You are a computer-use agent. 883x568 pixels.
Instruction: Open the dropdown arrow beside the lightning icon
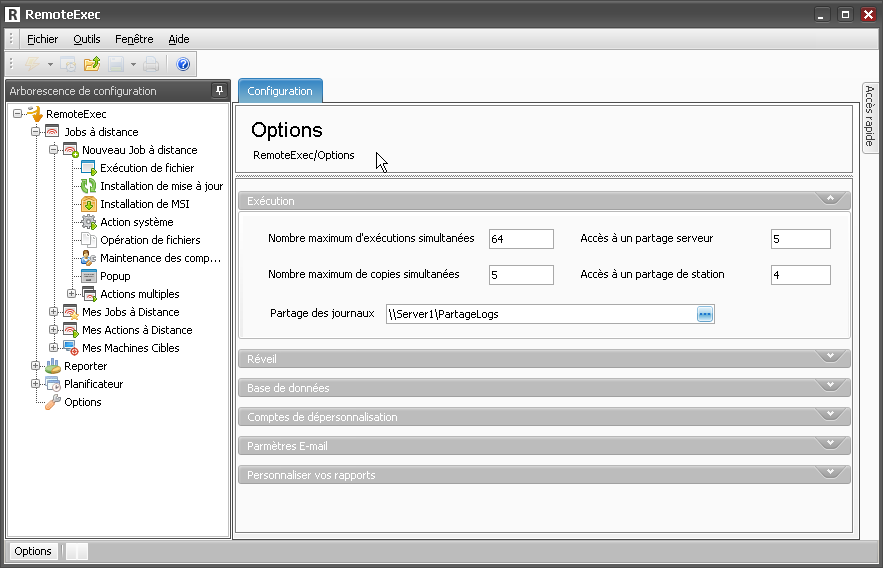point(50,64)
